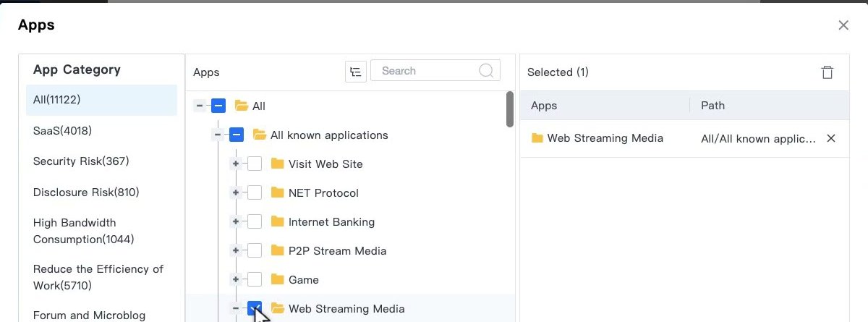Image resolution: width=868 pixels, height=322 pixels.
Task: Click the All tree label
Action: tap(259, 106)
